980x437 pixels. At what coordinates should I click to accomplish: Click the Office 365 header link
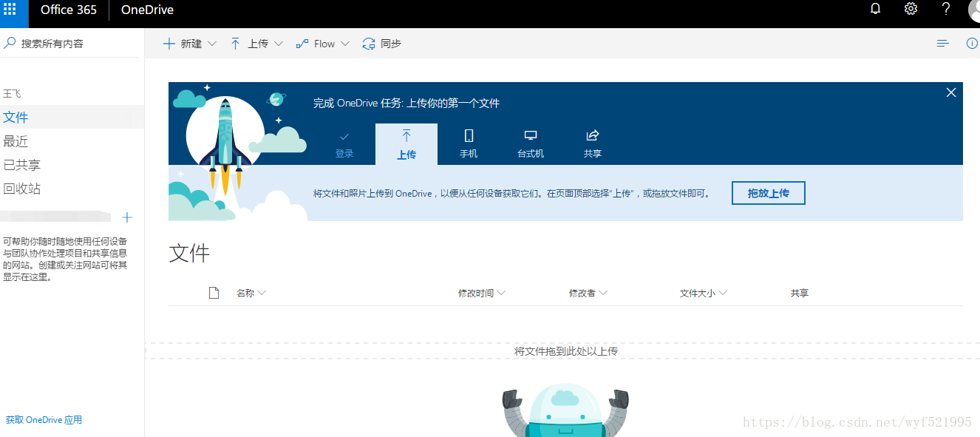69,10
